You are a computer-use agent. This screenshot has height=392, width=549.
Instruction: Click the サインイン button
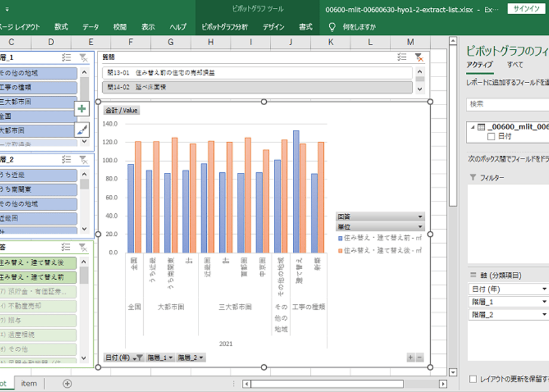526,9
